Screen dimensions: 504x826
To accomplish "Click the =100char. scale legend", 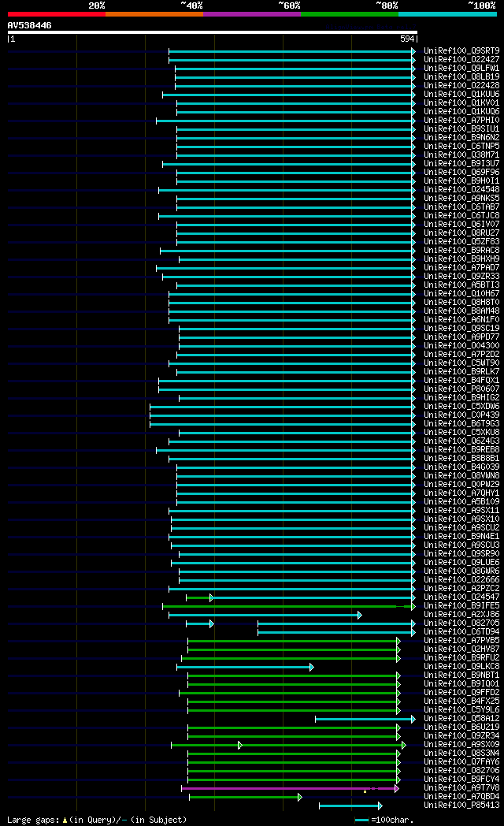I will click(384, 820).
